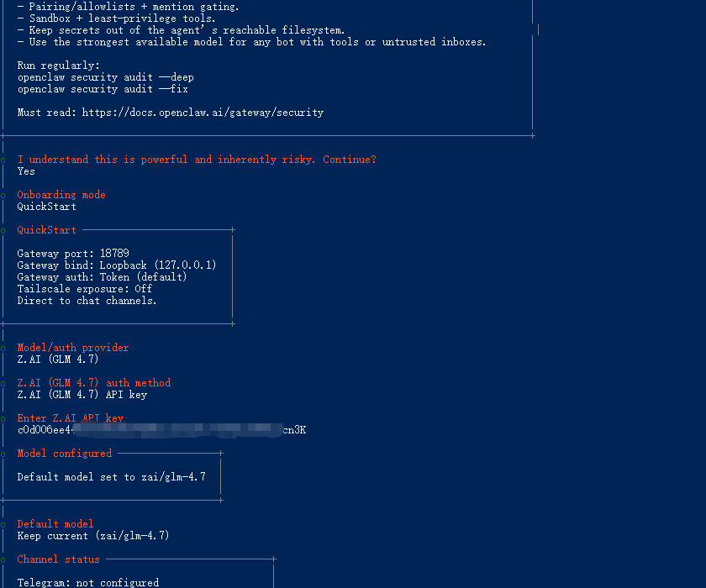Select the QuickStart onboarding mode value

[47, 207]
